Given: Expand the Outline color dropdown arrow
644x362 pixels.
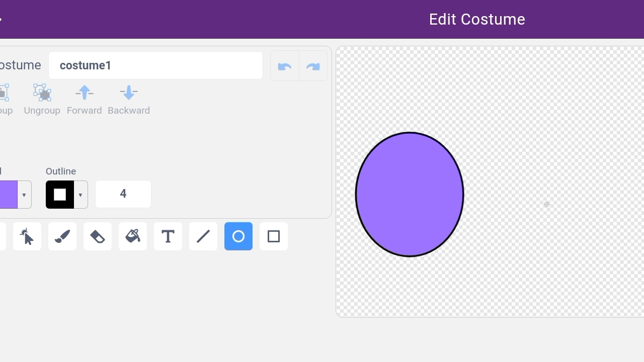Looking at the screenshot, I should [80, 195].
